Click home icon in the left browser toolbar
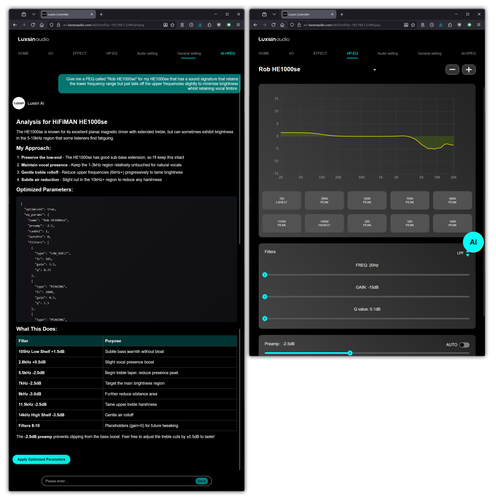Image resolution: width=496 pixels, height=500 pixels. [42, 25]
